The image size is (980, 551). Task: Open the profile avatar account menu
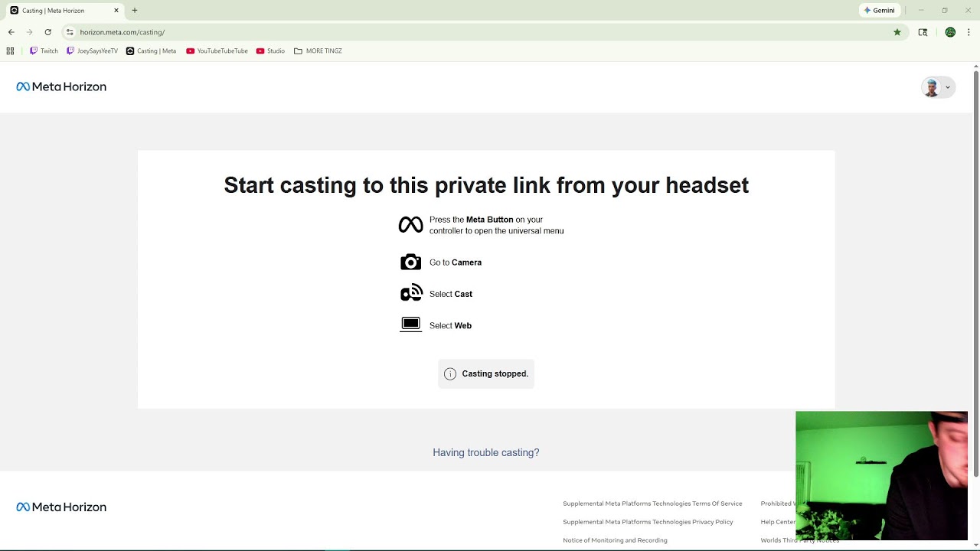coord(938,87)
